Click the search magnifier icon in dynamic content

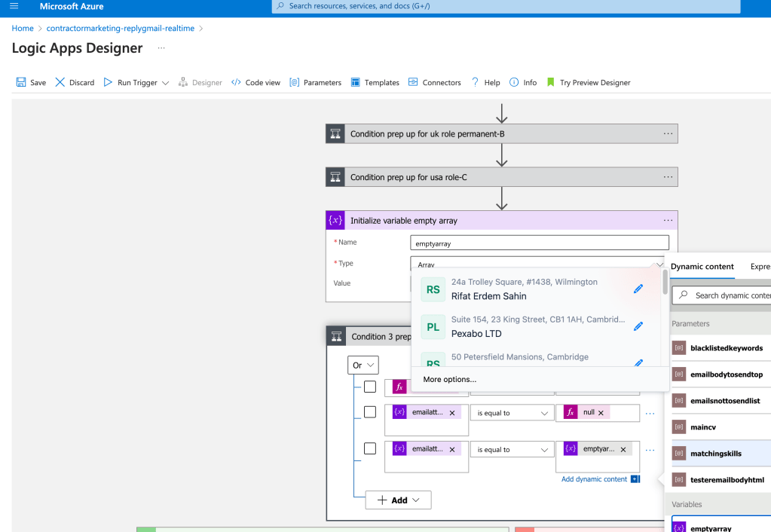(684, 295)
